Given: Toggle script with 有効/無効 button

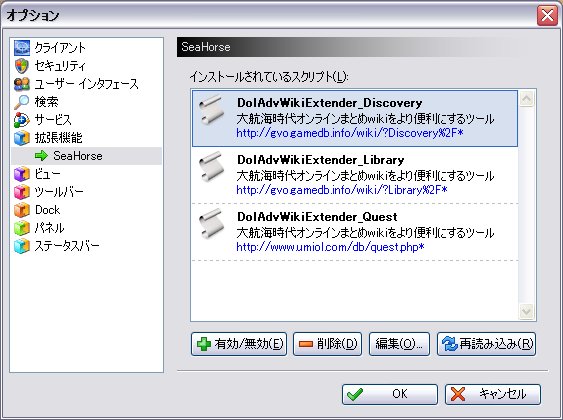Looking at the screenshot, I should point(239,344).
